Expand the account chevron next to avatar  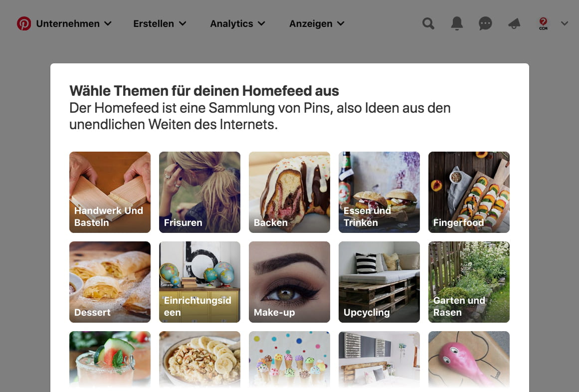pyautogui.click(x=564, y=23)
